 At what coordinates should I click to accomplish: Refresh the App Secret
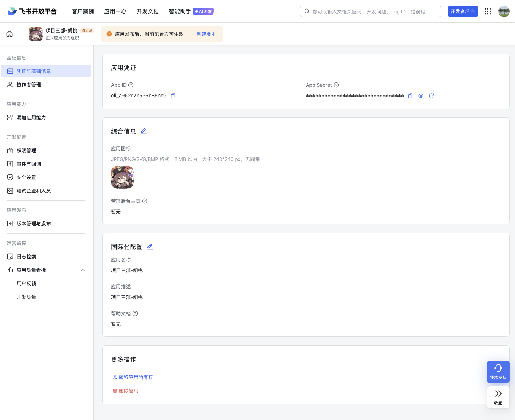pyautogui.click(x=432, y=96)
